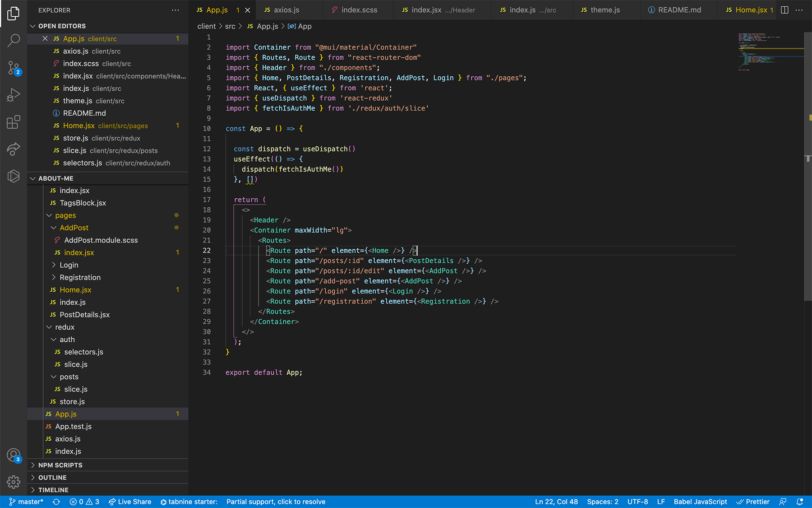The width and height of the screenshot is (812, 508).
Task: Click master branch in status bar
Action: pyautogui.click(x=26, y=502)
